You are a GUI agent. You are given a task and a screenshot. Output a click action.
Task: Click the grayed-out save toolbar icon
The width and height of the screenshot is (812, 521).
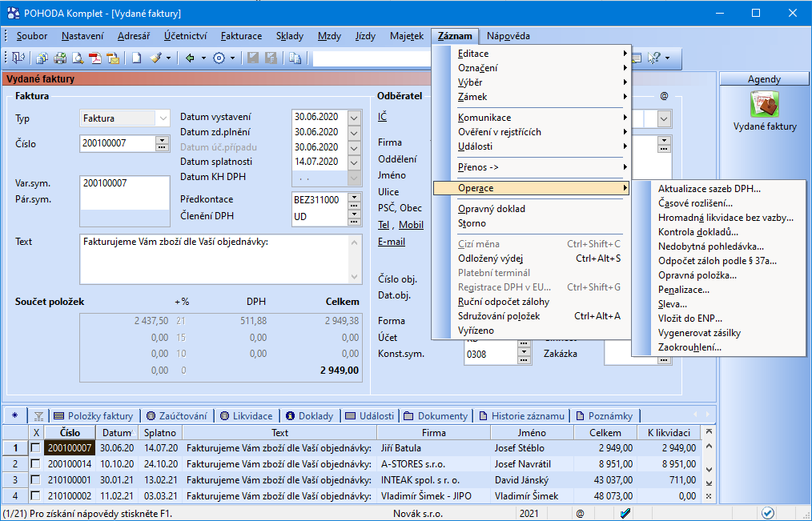pyautogui.click(x=253, y=58)
